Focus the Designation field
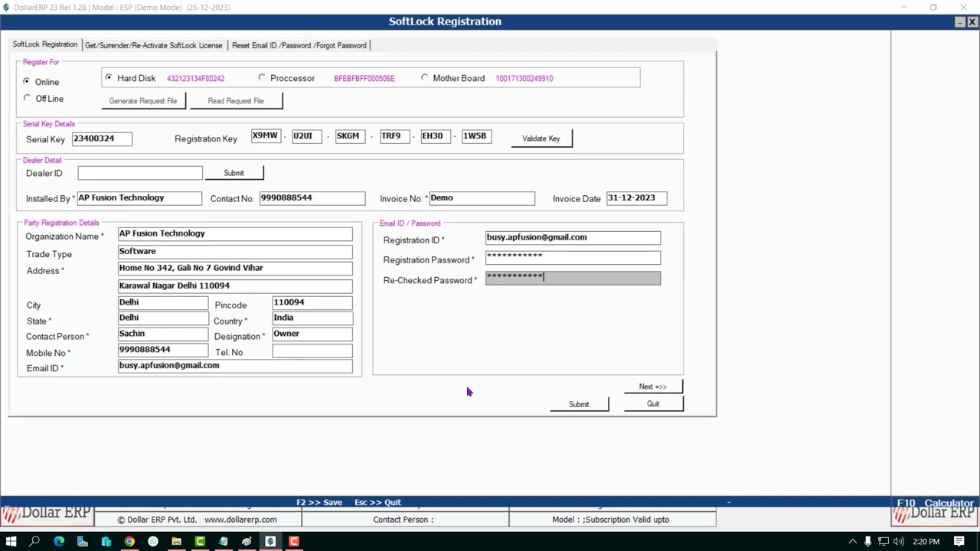Viewport: 980px width, 551px height. tap(312, 334)
